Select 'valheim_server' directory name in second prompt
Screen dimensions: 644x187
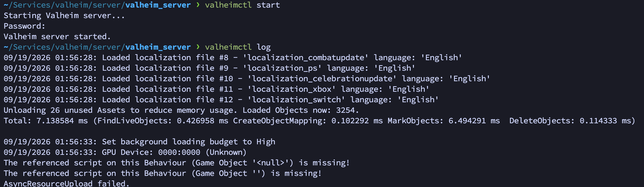[x=158, y=47]
